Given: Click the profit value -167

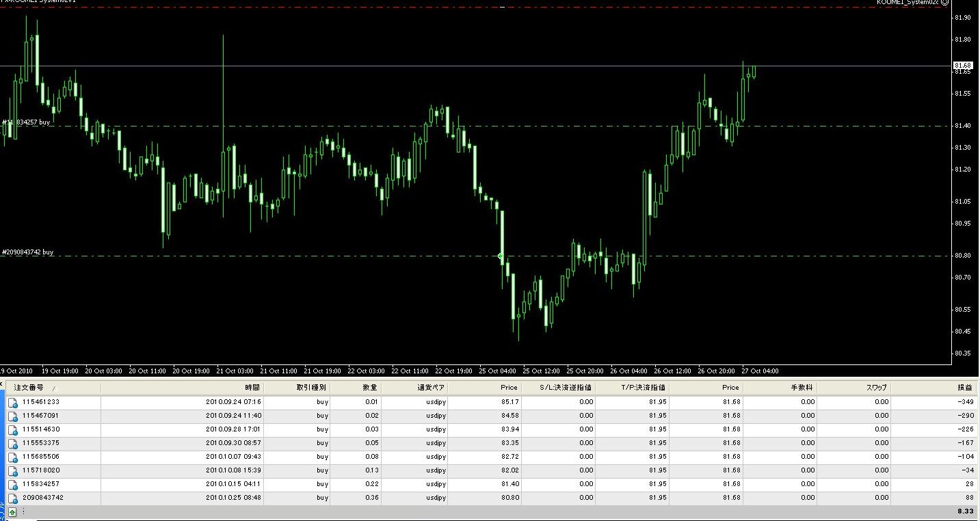Looking at the screenshot, I should (966, 443).
